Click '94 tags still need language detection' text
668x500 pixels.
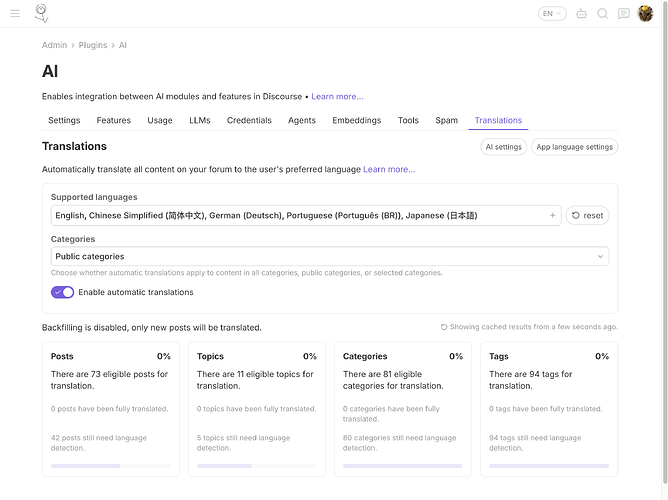click(535, 443)
